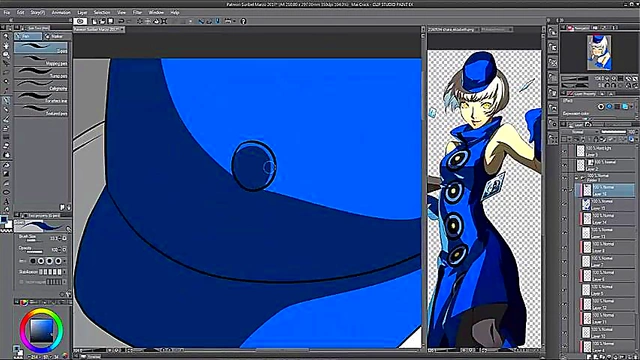Open the Filter menu
640x360 pixels.
tap(137, 13)
